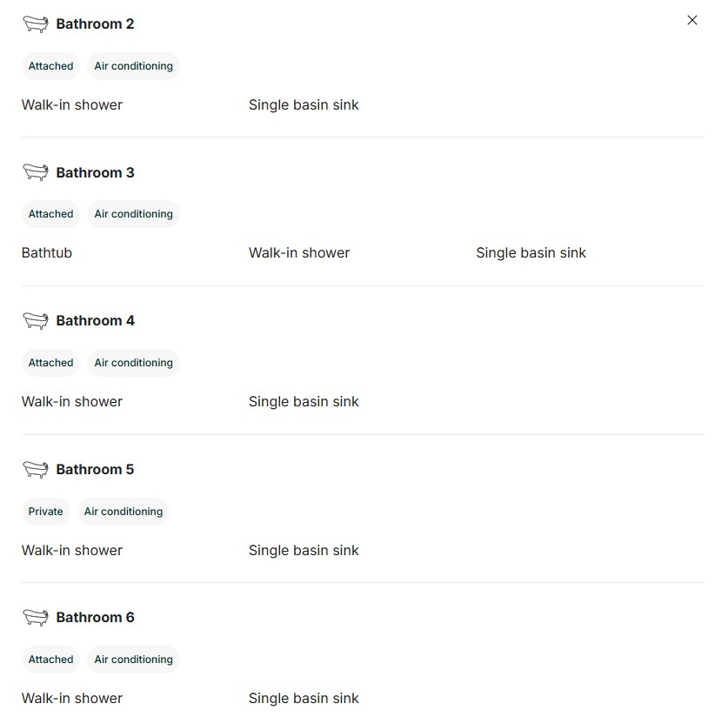The width and height of the screenshot is (728, 717).
Task: Select the Attached tag under Bathroom 6
Action: (x=50, y=660)
